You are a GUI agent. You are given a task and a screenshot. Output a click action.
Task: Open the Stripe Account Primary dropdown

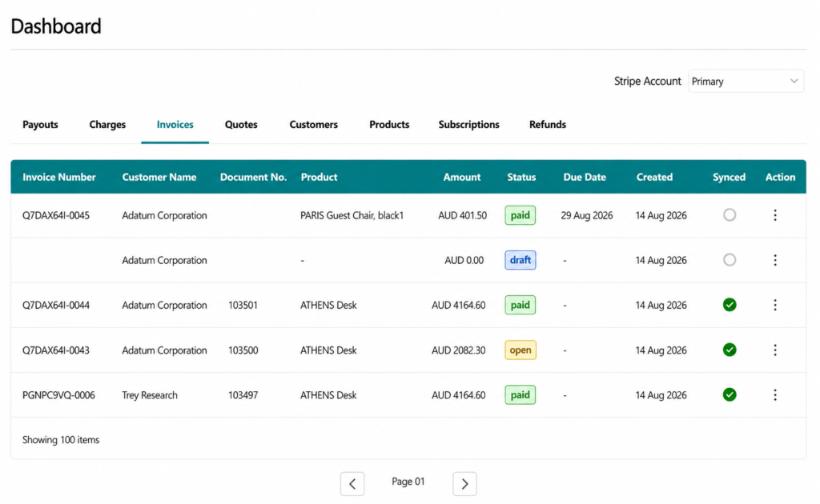746,82
